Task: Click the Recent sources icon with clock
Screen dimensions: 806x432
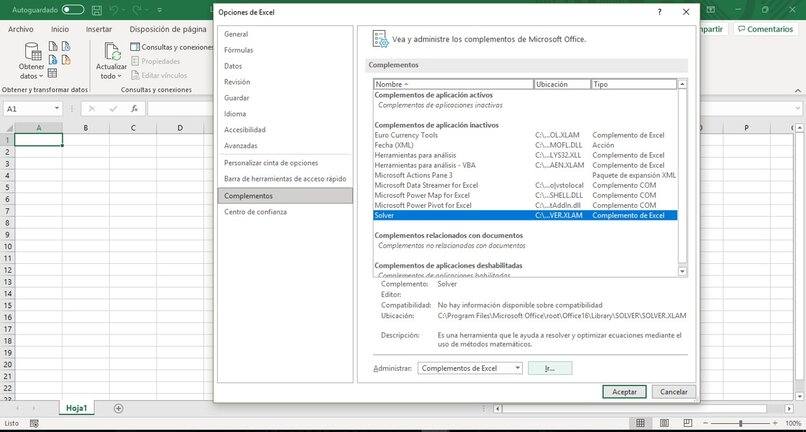Action: click(x=66, y=46)
